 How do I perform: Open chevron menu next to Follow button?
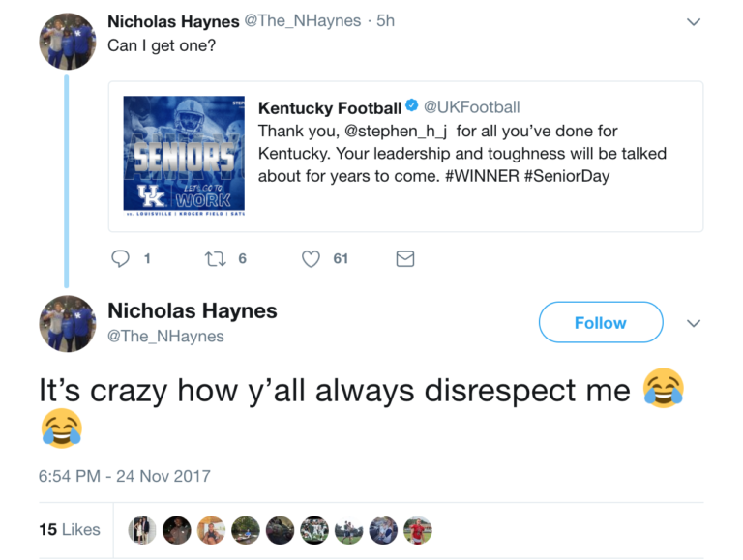pyautogui.click(x=694, y=323)
